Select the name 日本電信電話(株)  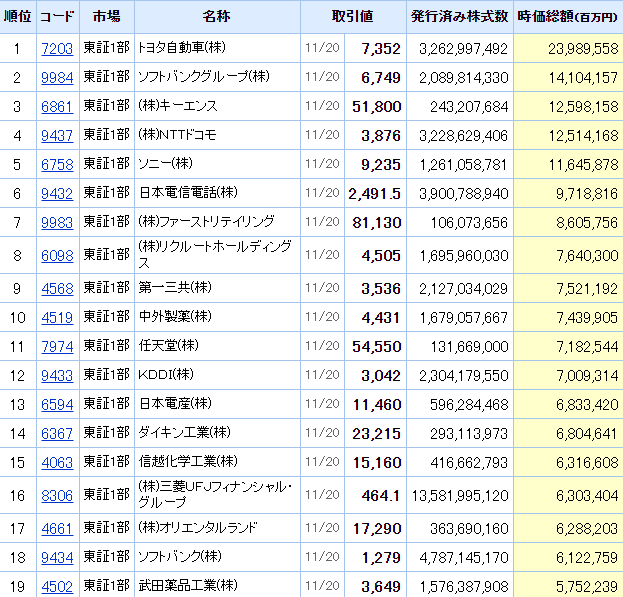[x=188, y=192]
